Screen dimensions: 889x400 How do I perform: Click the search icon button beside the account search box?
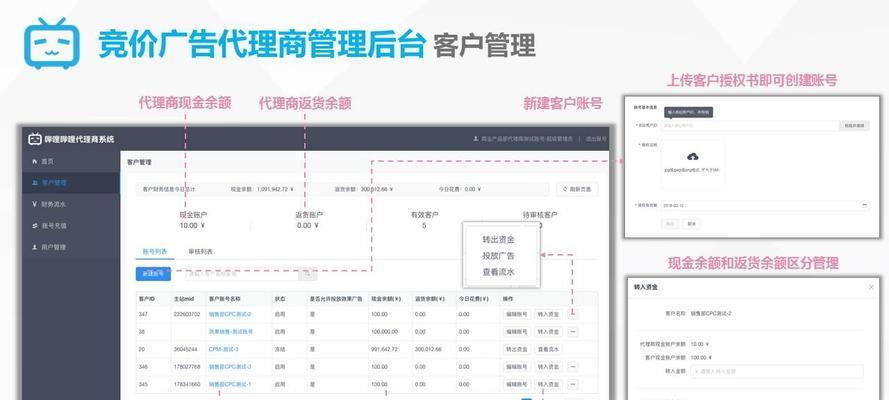(x=308, y=274)
